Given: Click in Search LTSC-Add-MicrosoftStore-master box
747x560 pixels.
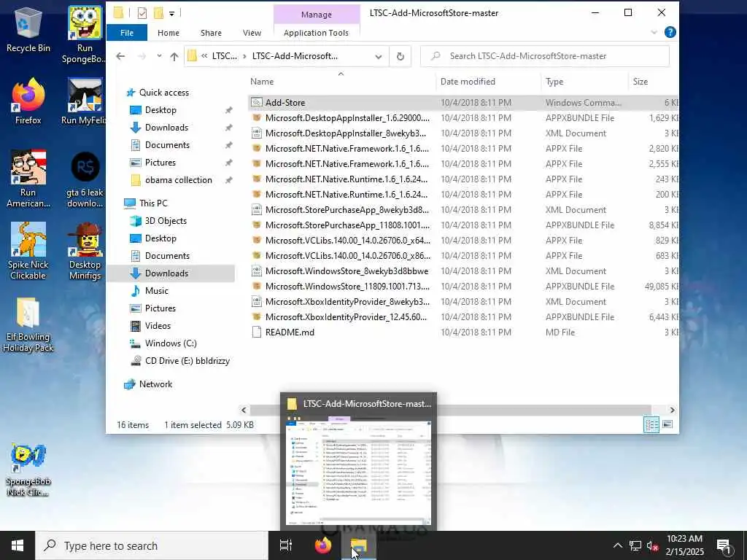Looking at the screenshot, I should tap(544, 56).
